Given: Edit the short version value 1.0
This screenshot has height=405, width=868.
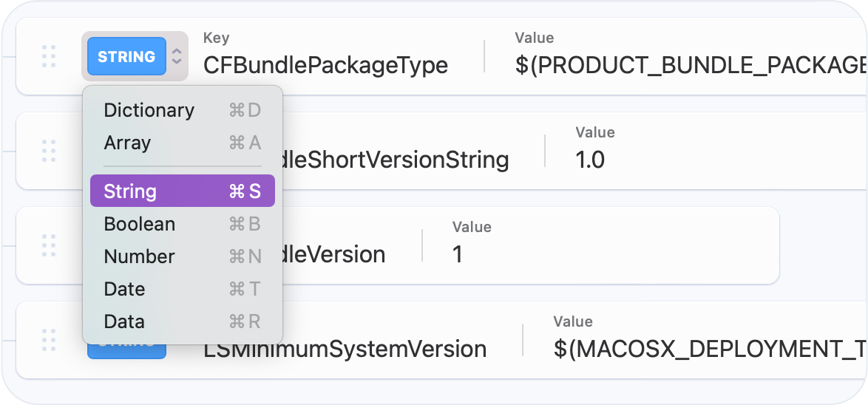Looking at the screenshot, I should tap(590, 160).
